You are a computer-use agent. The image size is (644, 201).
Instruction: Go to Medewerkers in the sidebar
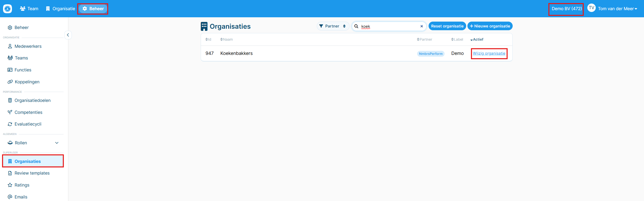28,46
